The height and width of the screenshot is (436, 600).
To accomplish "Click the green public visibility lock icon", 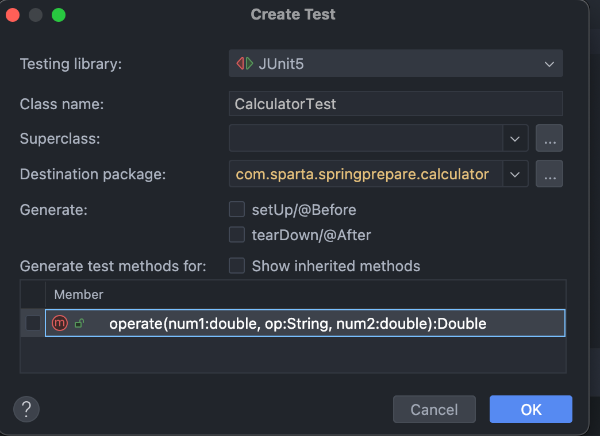I will tap(79, 323).
